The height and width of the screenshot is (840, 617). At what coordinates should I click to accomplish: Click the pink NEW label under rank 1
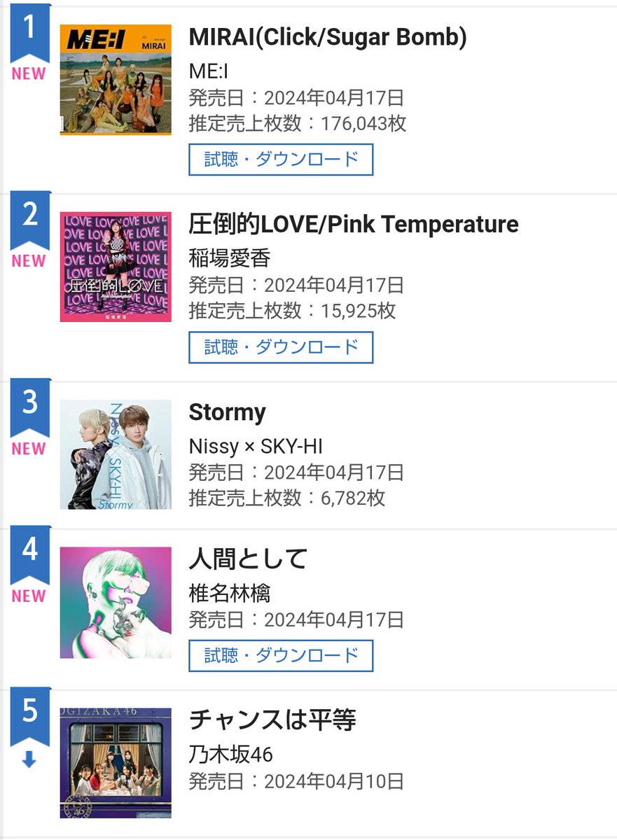click(x=29, y=73)
